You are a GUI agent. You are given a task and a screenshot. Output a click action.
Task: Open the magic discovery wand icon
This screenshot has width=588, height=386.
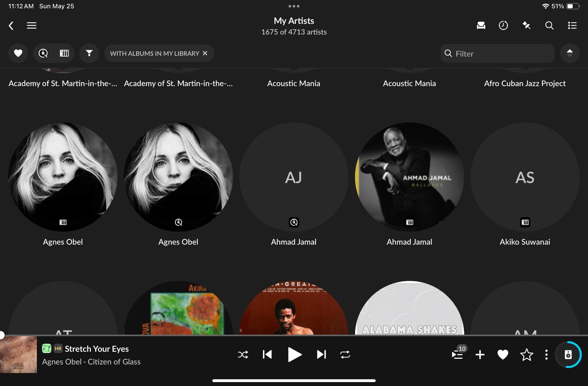(x=526, y=25)
